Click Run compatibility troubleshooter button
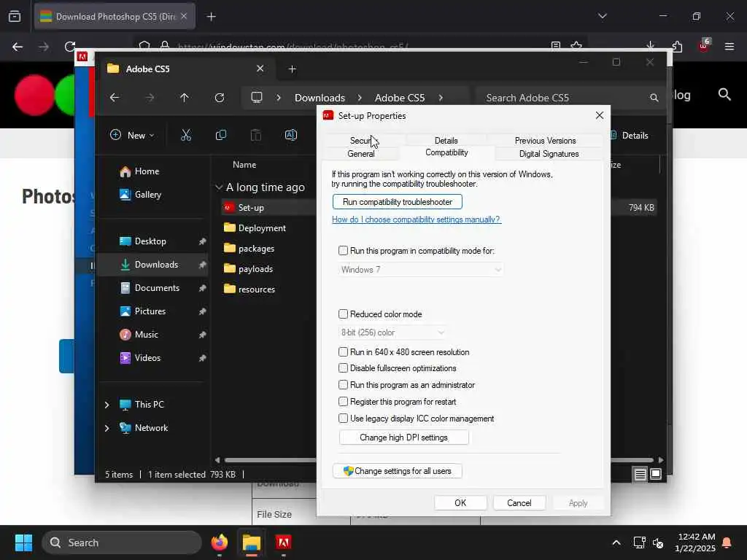This screenshot has width=747, height=560. (398, 201)
